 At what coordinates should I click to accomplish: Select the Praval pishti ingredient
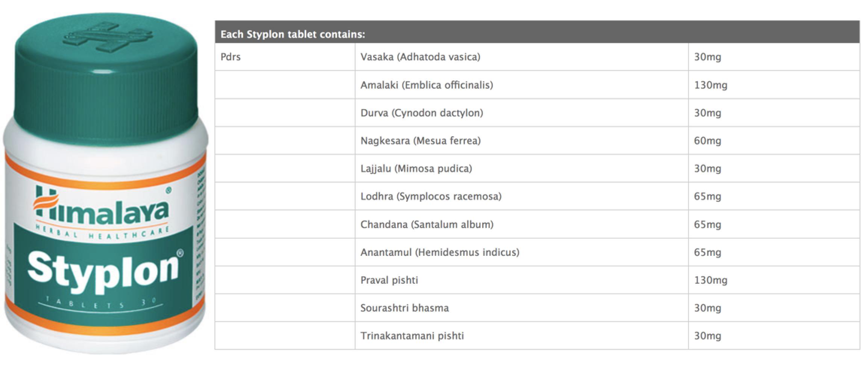click(389, 280)
